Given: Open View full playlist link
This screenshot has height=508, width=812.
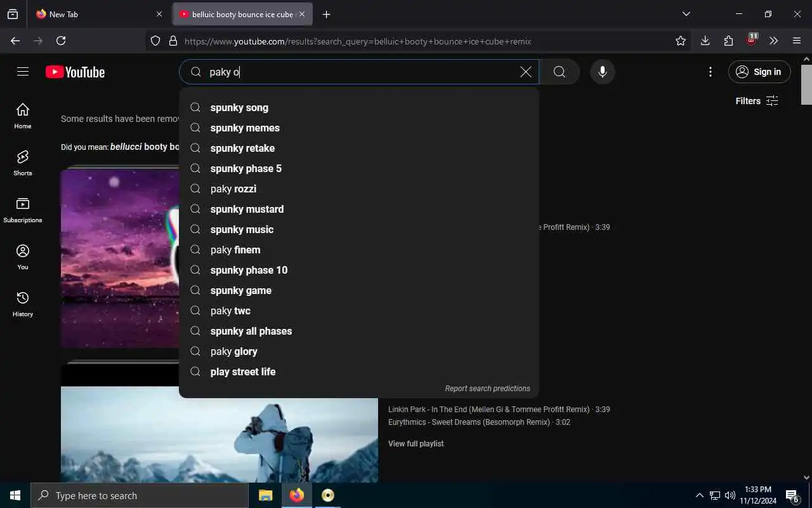Looking at the screenshot, I should click(416, 444).
